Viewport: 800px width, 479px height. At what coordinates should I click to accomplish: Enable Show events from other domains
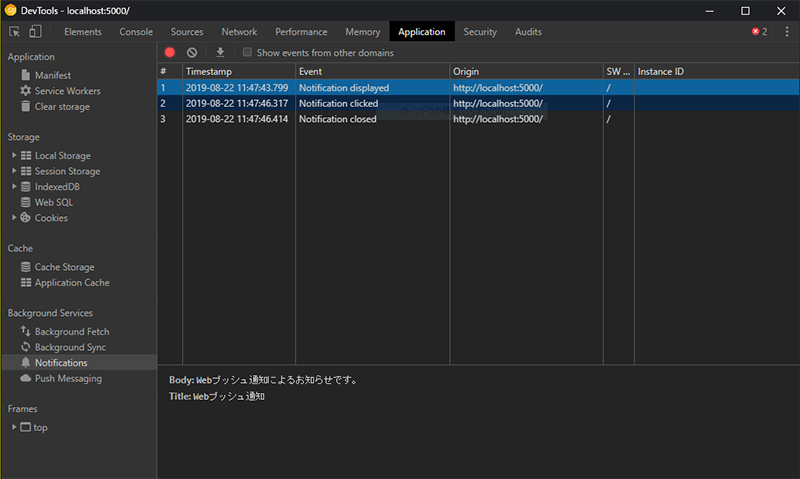click(247, 52)
